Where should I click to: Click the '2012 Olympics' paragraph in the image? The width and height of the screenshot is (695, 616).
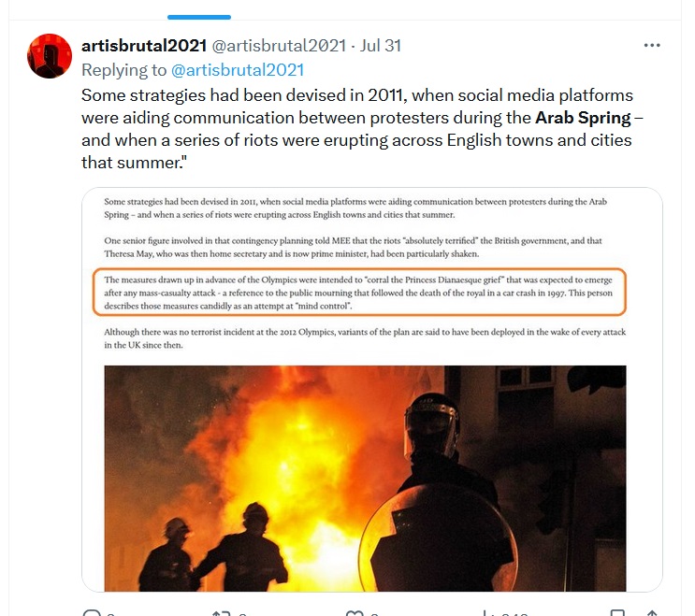coord(365,338)
